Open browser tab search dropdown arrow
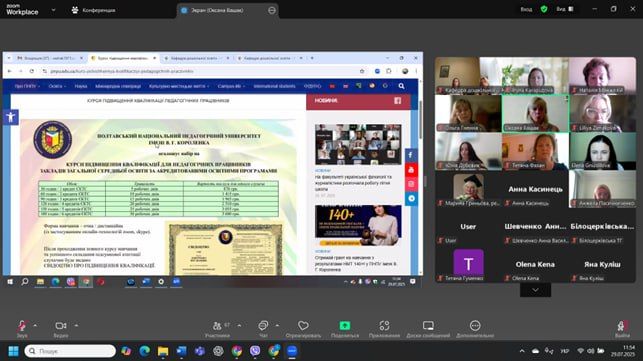Screen dimensions: 643x361 point(9,58)
